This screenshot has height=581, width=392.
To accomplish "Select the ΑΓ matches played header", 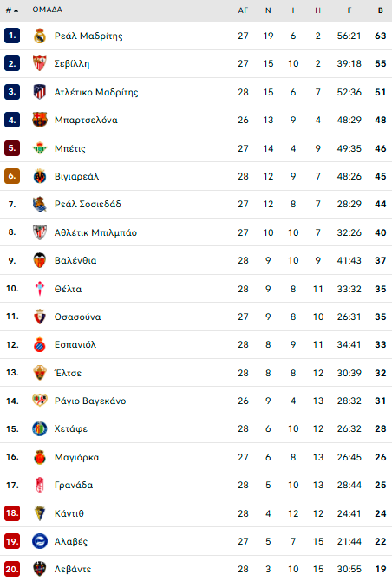I will 243,10.
